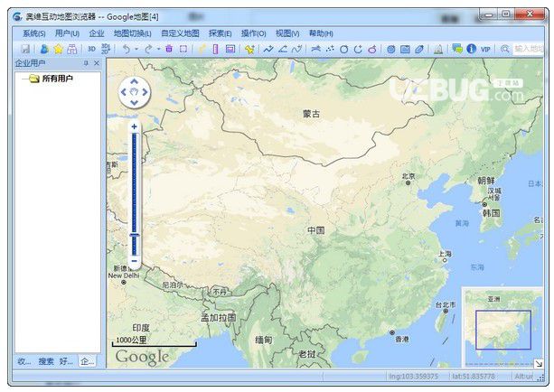Image resolution: width=554 pixels, height=392 pixels.
Task: Click the hand icon in pan control
Action: coord(134,92)
